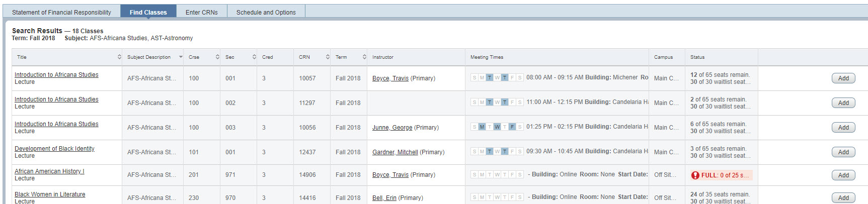This screenshot has height=204, width=868.
Task: Click the Sec column sort arrows
Action: [x=254, y=57]
